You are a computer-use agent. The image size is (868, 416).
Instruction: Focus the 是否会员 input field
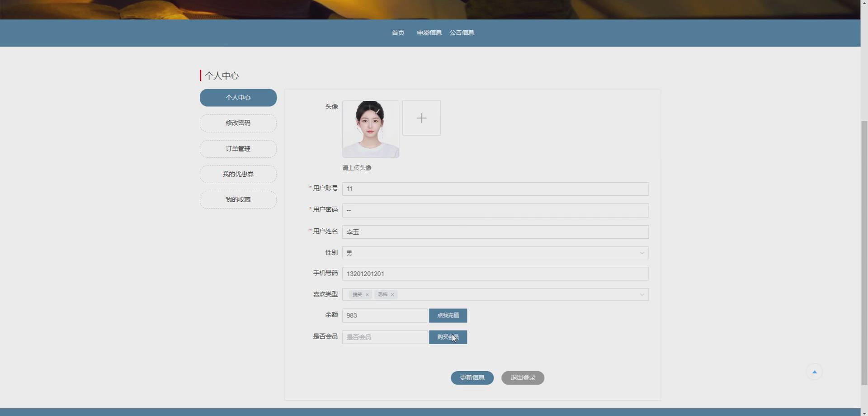pyautogui.click(x=385, y=337)
